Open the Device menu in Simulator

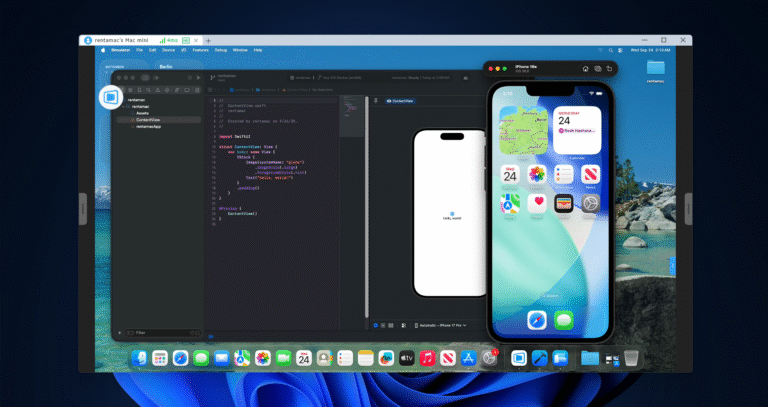pos(168,49)
